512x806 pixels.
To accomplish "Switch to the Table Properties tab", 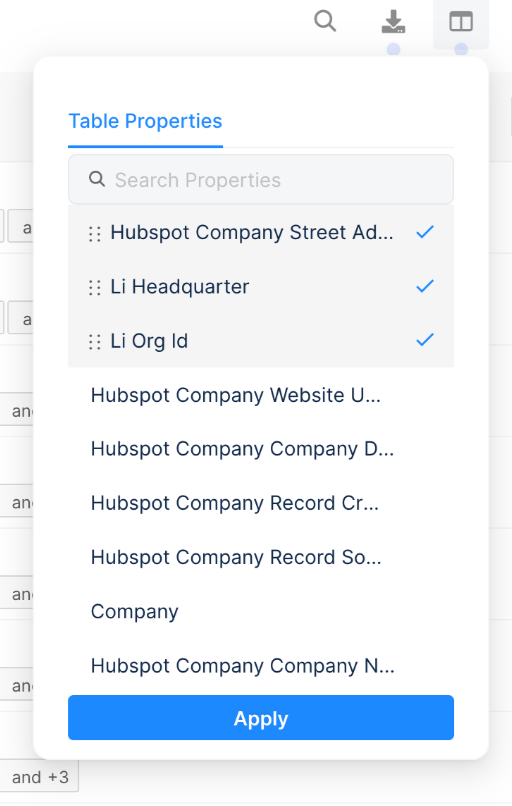I will [145, 122].
